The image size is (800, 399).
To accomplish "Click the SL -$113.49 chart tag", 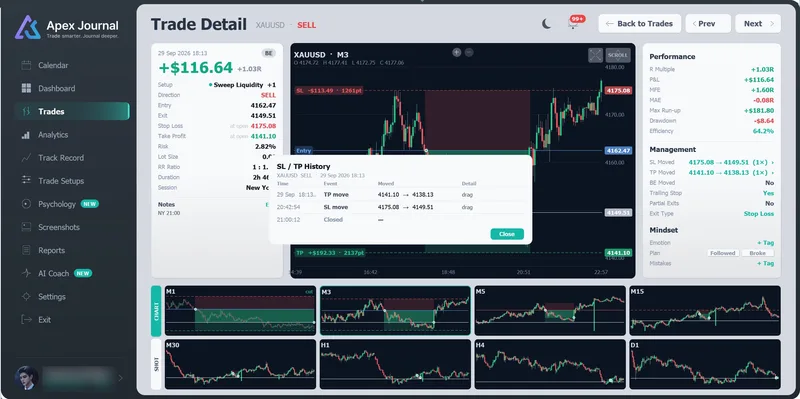I will (x=329, y=90).
